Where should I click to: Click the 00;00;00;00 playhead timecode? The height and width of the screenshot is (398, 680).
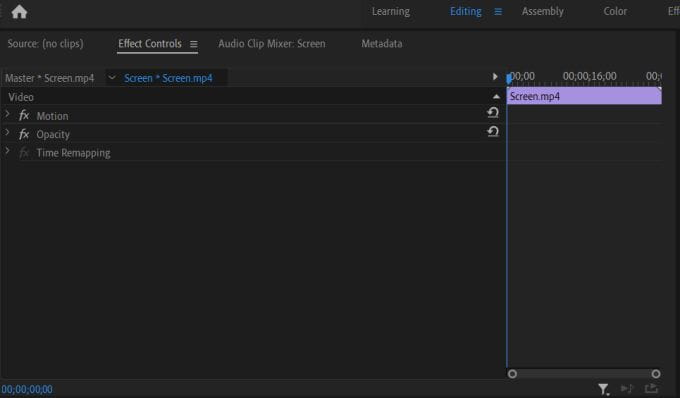27,389
